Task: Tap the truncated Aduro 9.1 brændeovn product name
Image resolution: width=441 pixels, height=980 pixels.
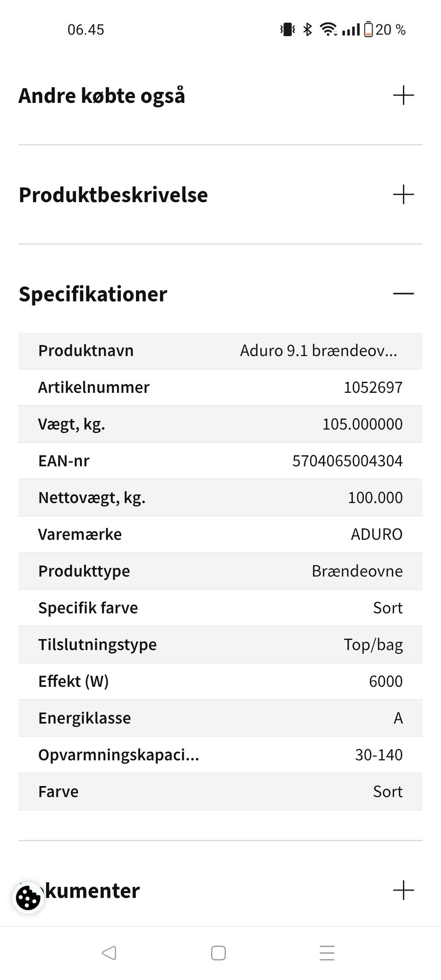Action: pyautogui.click(x=319, y=351)
